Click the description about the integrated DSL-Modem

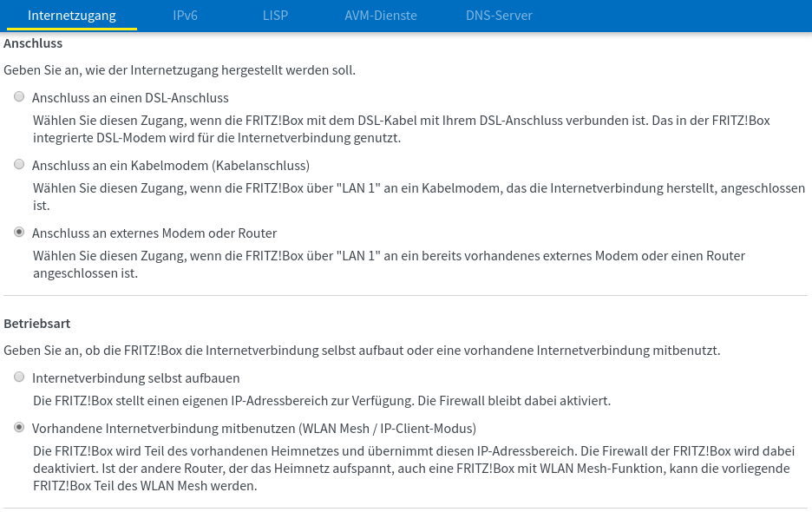point(402,129)
